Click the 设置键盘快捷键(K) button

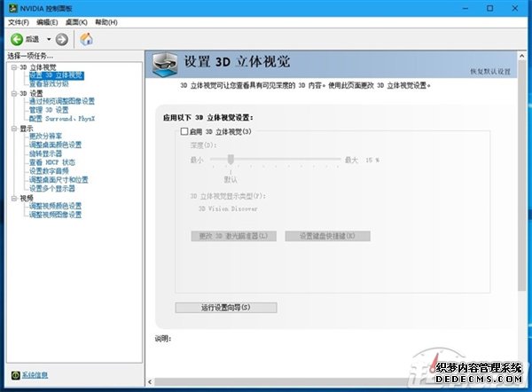(327, 236)
